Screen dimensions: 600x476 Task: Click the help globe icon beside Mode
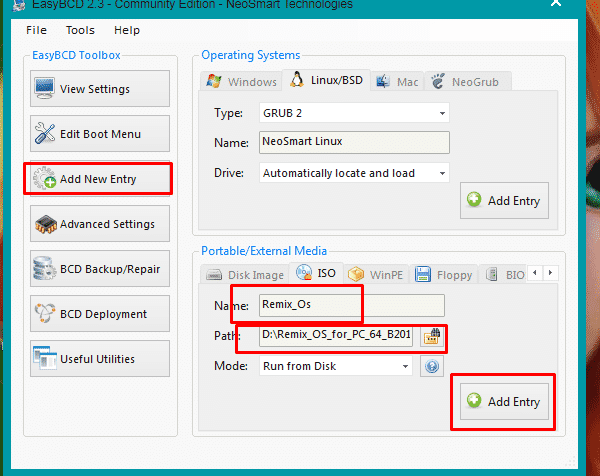[432, 366]
